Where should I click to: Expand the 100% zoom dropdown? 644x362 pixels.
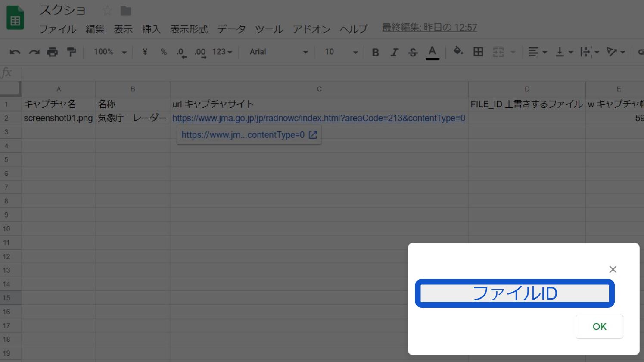pos(110,52)
